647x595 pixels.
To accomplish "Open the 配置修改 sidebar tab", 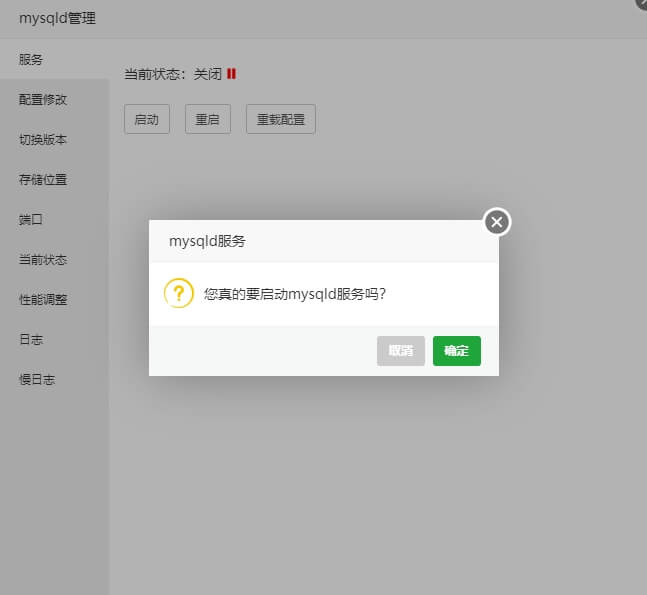I will point(54,99).
